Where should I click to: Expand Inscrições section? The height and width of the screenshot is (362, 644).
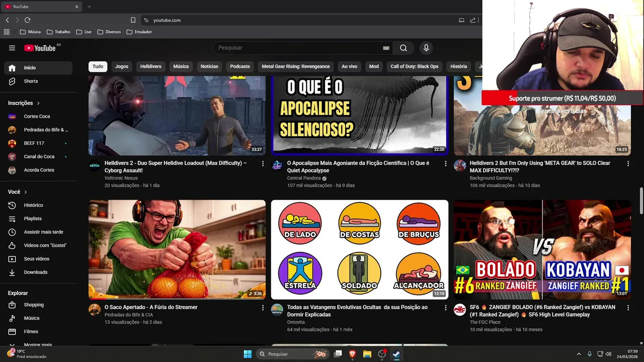click(x=24, y=103)
